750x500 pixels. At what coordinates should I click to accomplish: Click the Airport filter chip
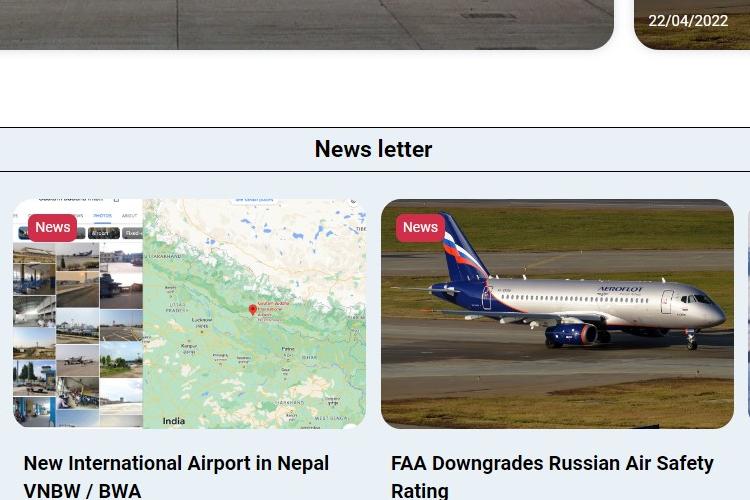click(103, 233)
